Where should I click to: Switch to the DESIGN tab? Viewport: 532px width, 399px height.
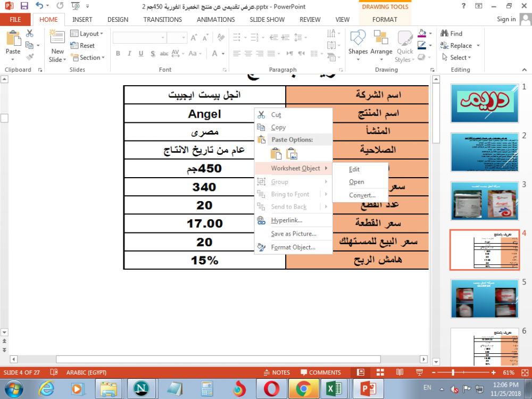pos(118,19)
